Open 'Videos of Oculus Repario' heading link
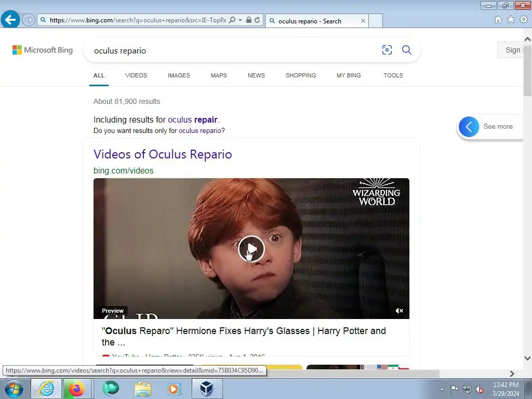Screen dimensions: 532x399 (163, 154)
